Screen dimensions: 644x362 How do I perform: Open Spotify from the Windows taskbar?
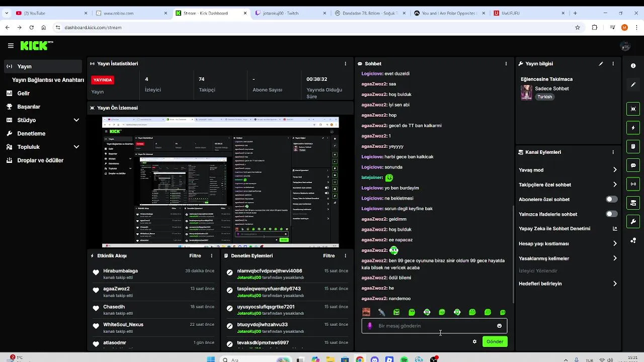tap(404, 359)
